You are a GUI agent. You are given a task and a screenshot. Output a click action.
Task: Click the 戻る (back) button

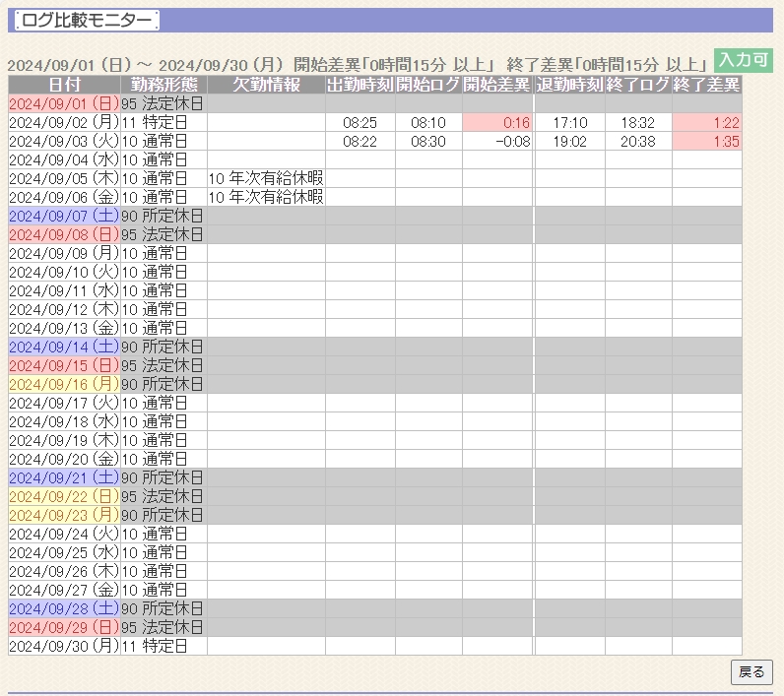751,672
